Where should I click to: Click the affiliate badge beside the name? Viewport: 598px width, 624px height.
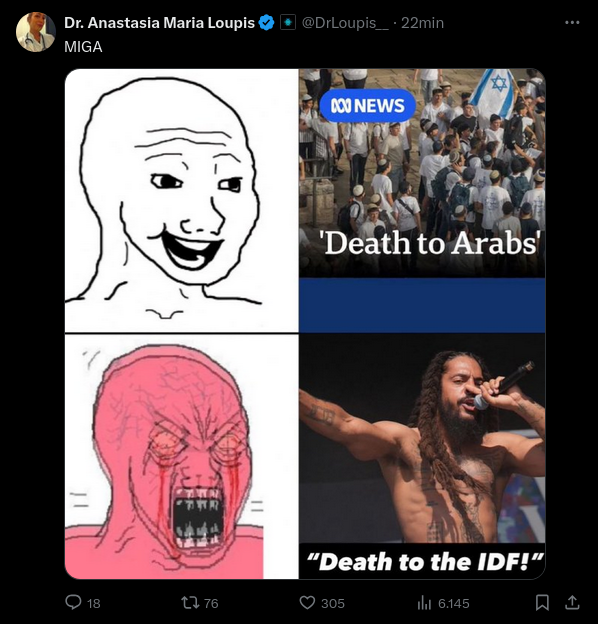click(x=288, y=23)
